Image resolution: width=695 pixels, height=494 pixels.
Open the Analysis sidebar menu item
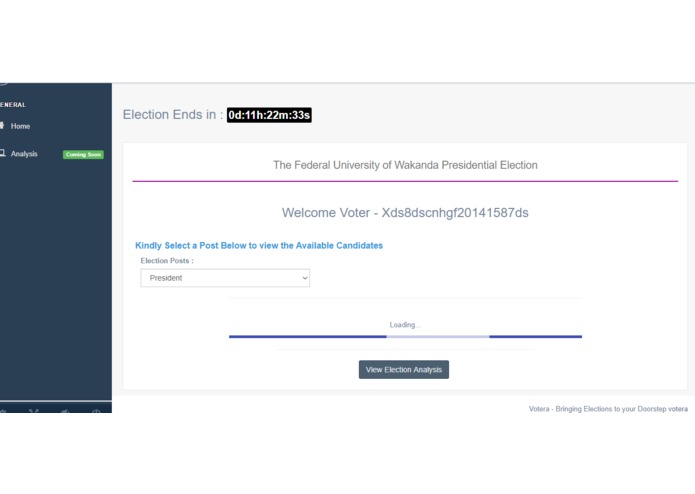tap(24, 154)
